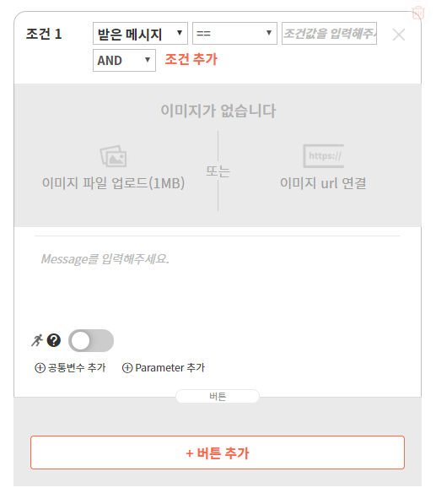Click plus icon beside Parameter 추가
This screenshot has width=436, height=504.
pos(127,368)
